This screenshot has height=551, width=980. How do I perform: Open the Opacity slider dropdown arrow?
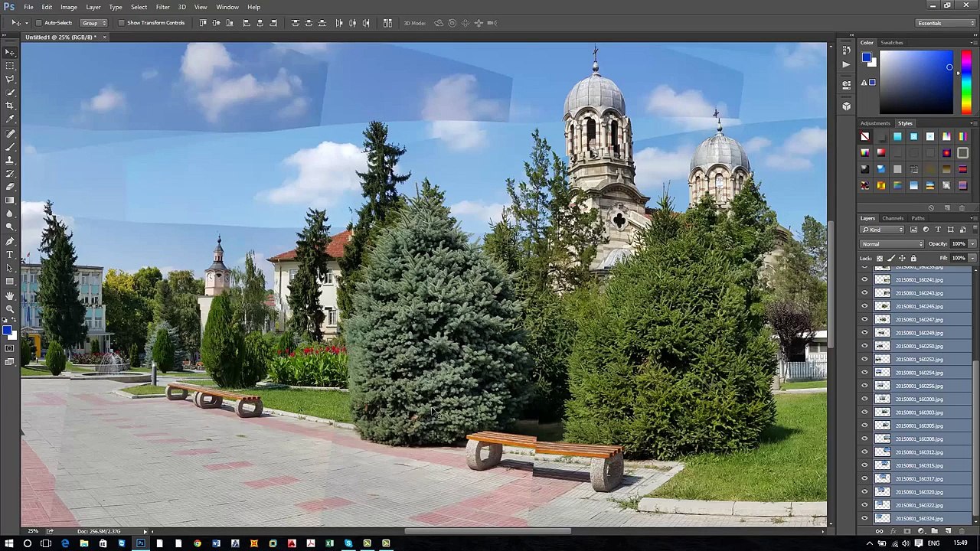click(x=972, y=244)
